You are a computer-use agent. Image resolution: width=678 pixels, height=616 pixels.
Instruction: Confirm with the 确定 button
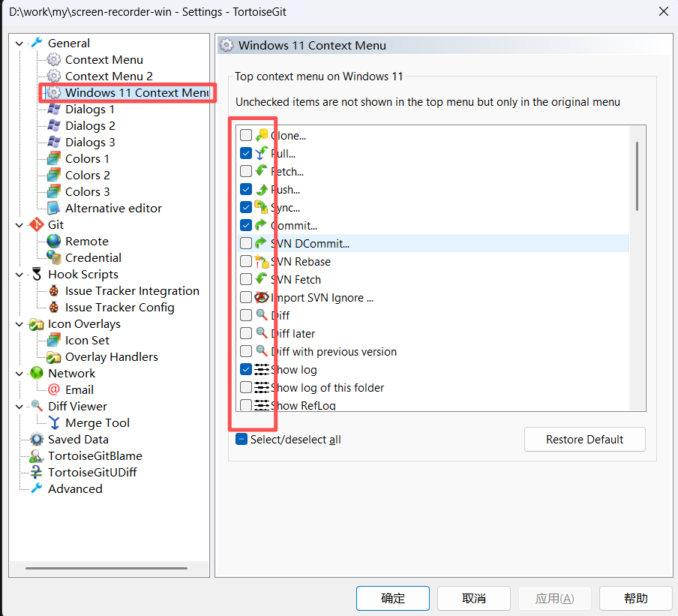tap(392, 598)
